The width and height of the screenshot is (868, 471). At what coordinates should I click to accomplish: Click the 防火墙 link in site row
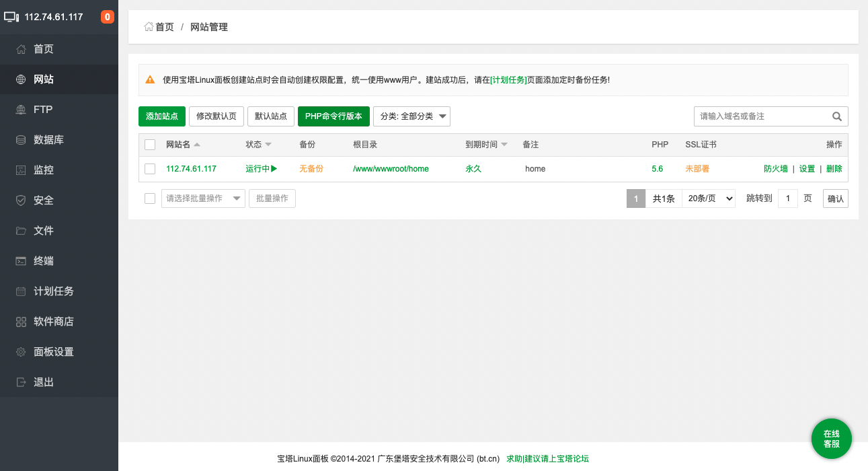tap(776, 169)
